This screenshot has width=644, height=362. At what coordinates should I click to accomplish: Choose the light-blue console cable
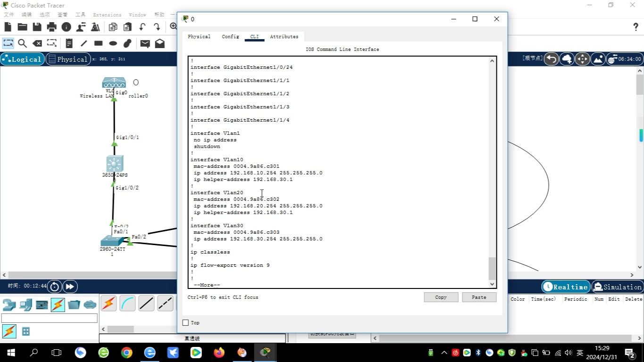(127, 303)
